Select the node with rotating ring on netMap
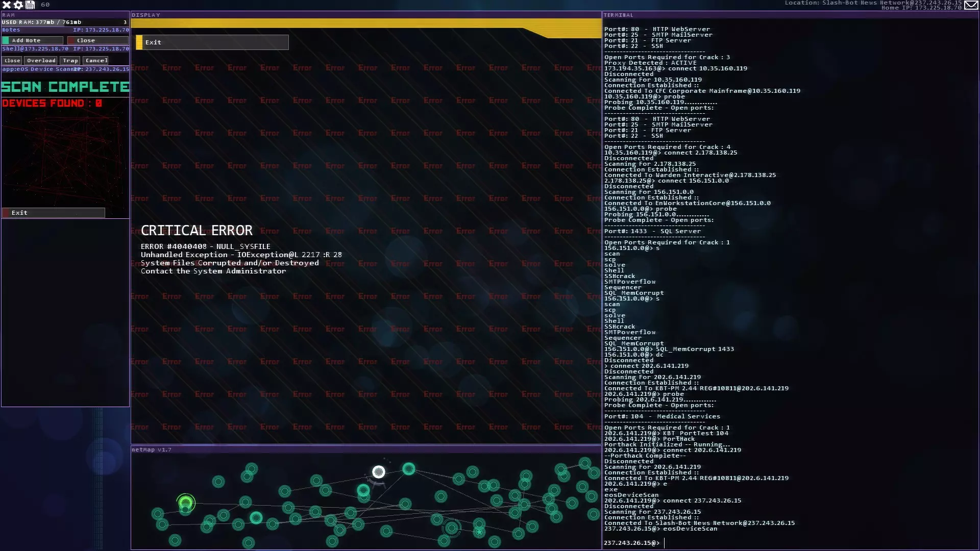This screenshot has width=980, height=551. 452,528
